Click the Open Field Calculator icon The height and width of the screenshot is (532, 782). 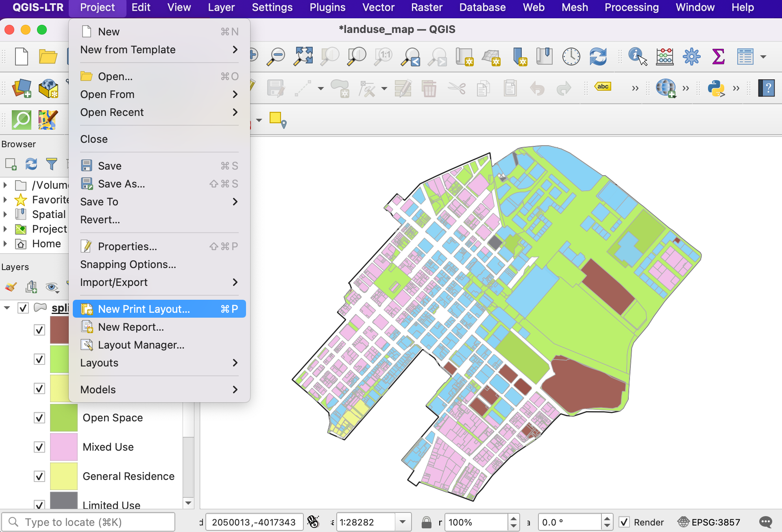tap(664, 56)
